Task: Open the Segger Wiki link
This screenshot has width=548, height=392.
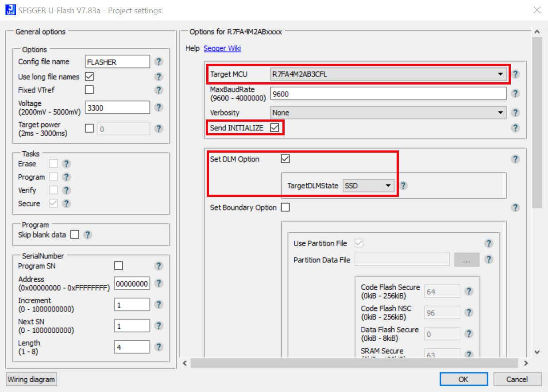Action: [x=222, y=49]
